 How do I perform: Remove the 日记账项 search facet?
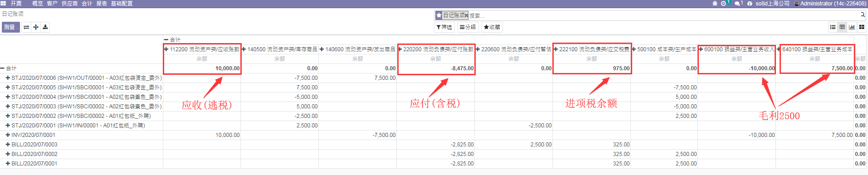point(466,15)
